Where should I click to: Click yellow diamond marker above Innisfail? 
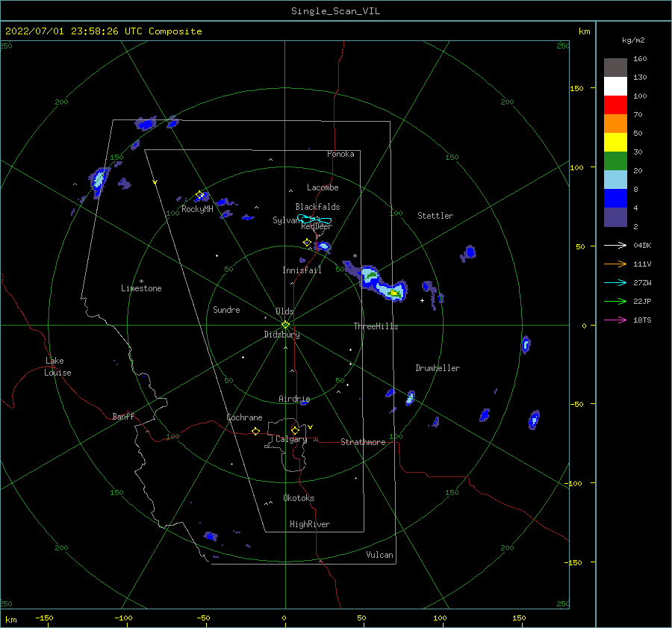(x=307, y=243)
